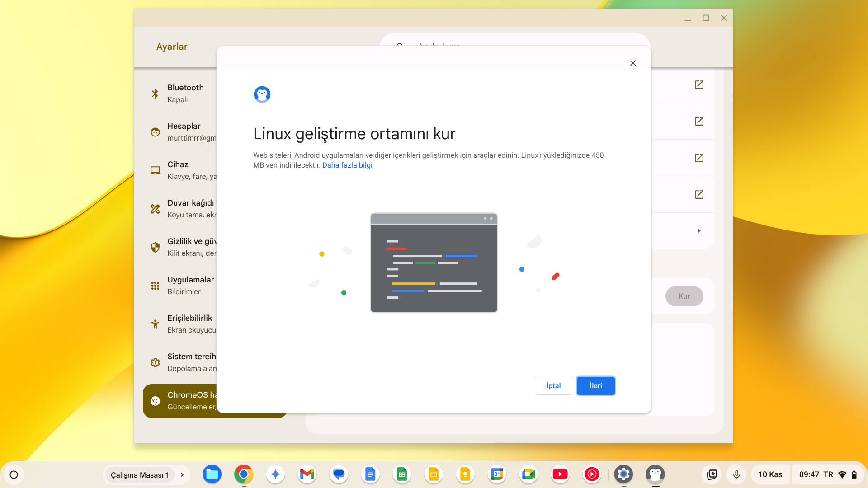Open Google Docs from the shelf
Screen dimensions: 868x488
pos(370,474)
